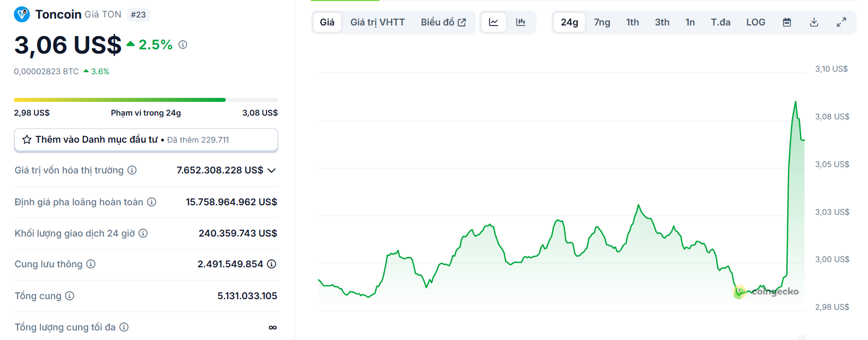Click info icon after 2.491.549.854 value
Viewport: 868px width, 340px height.
click(272, 264)
